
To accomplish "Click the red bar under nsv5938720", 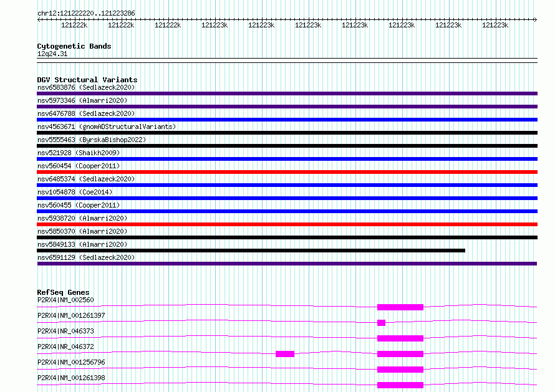I will click(287, 224).
